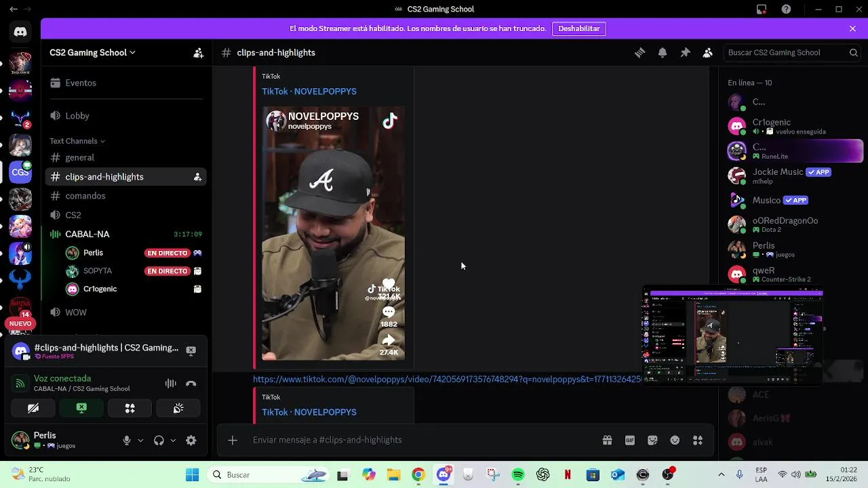
Task: Open TikTok · NOVELPOPPYS link above video
Action: point(309,91)
